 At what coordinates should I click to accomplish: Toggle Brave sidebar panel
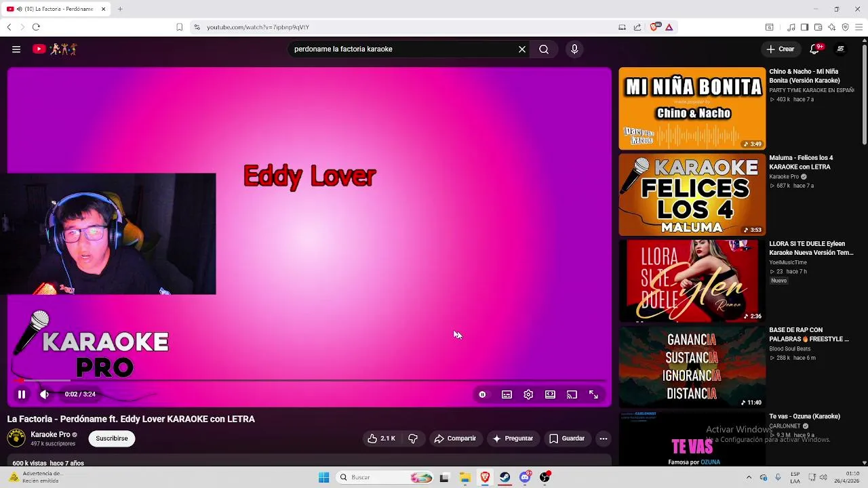[x=804, y=27]
